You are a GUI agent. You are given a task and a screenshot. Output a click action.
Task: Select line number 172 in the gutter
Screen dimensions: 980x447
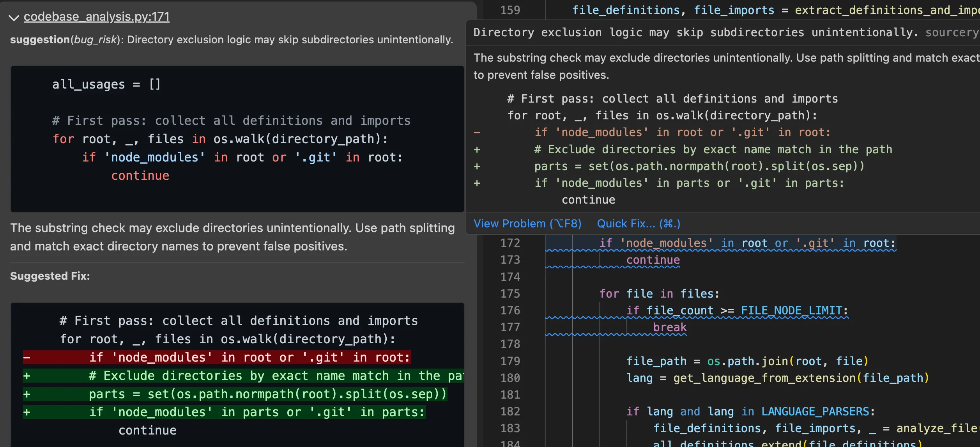[511, 243]
